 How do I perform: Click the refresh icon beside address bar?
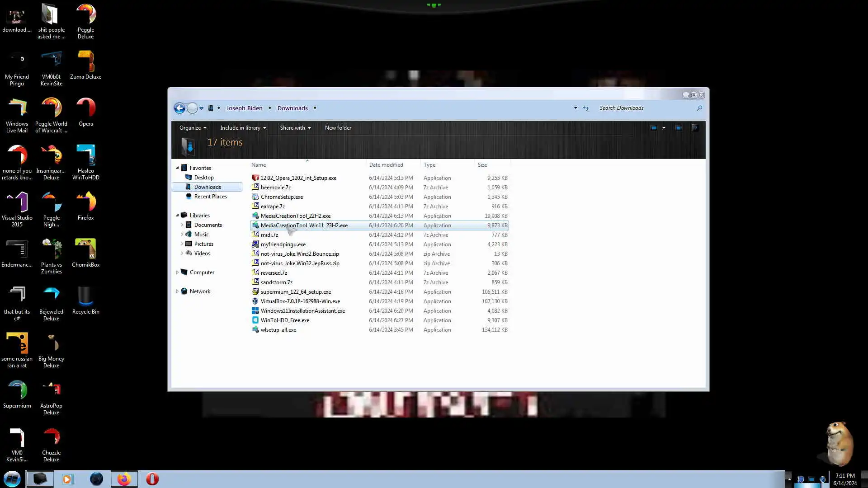[586, 108]
